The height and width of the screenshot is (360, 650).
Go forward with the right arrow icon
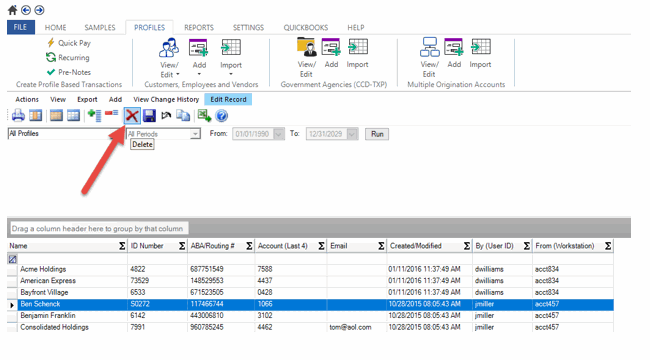(39, 10)
